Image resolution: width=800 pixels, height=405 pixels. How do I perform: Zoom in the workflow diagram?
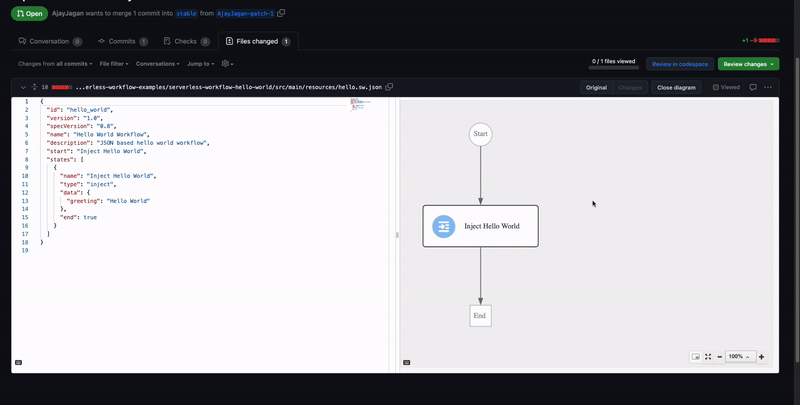tap(761, 356)
